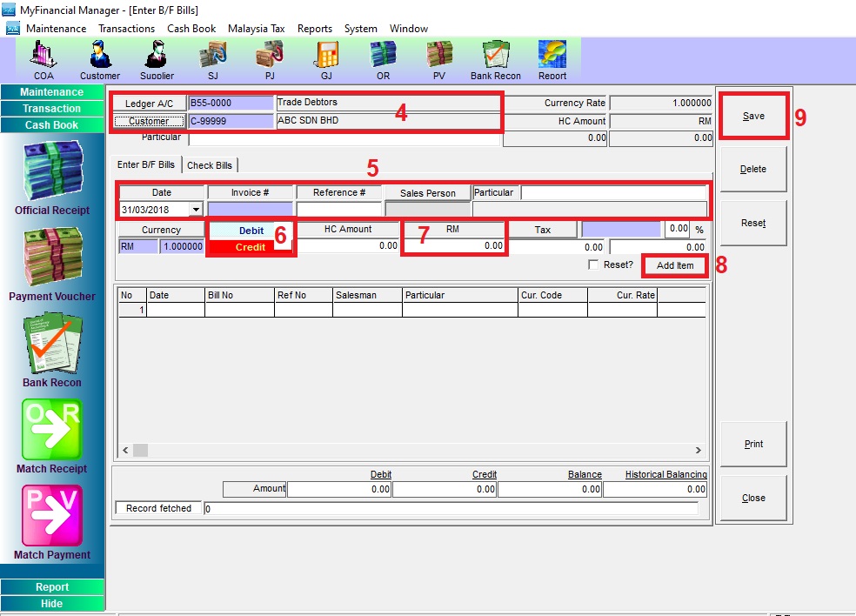Click the Customer toolbar icon

click(100, 59)
